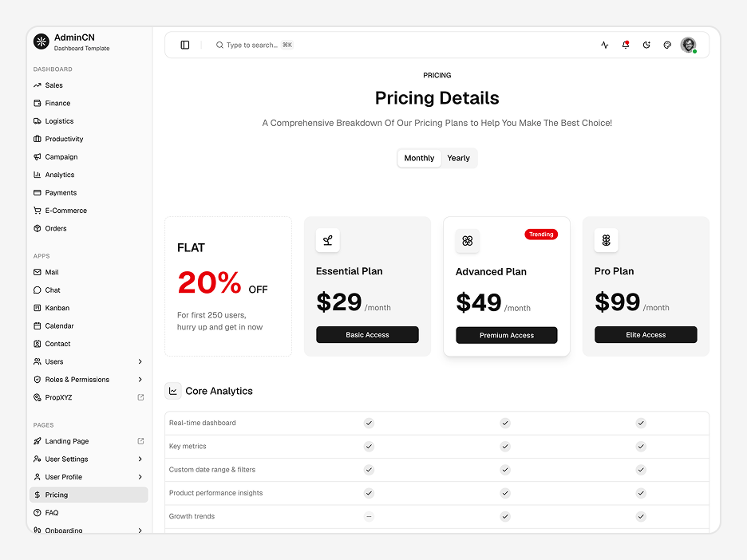
Task: Click the Calendar icon in sidebar
Action: coord(38,325)
